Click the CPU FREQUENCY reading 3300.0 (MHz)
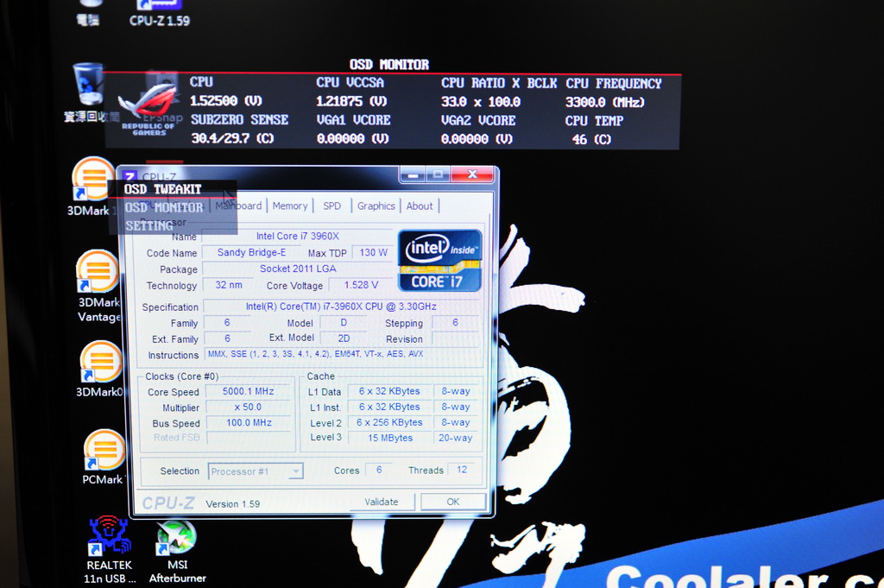884x588 pixels. [605, 102]
